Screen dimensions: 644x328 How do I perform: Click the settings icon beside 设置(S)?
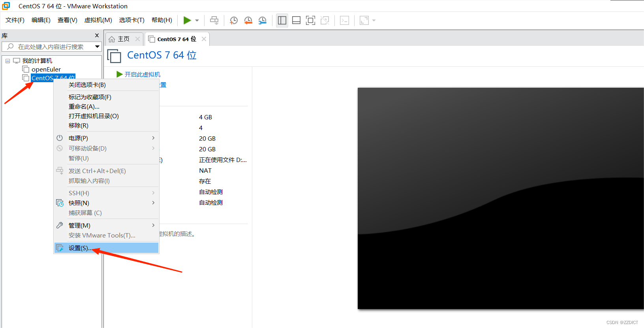[60, 248]
